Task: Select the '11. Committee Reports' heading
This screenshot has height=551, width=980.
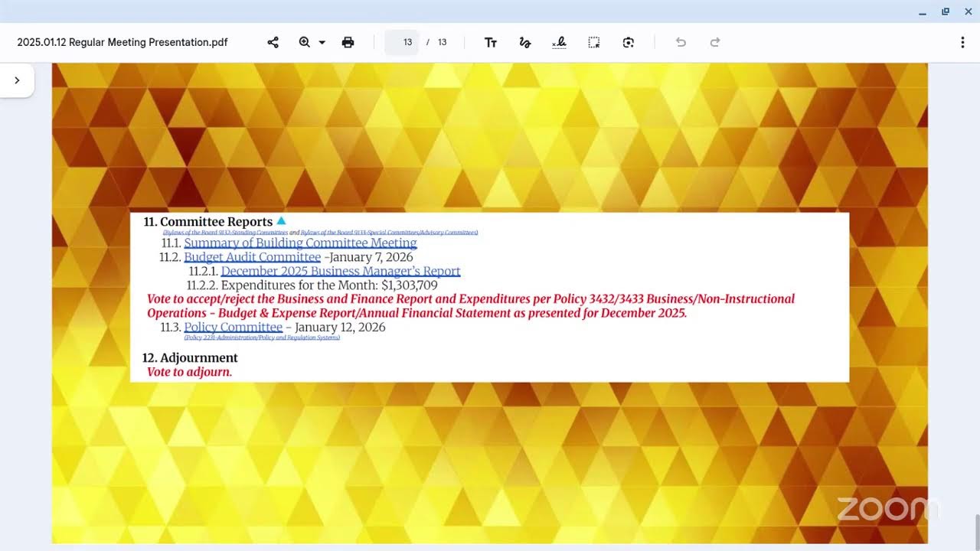Action: [x=208, y=222]
